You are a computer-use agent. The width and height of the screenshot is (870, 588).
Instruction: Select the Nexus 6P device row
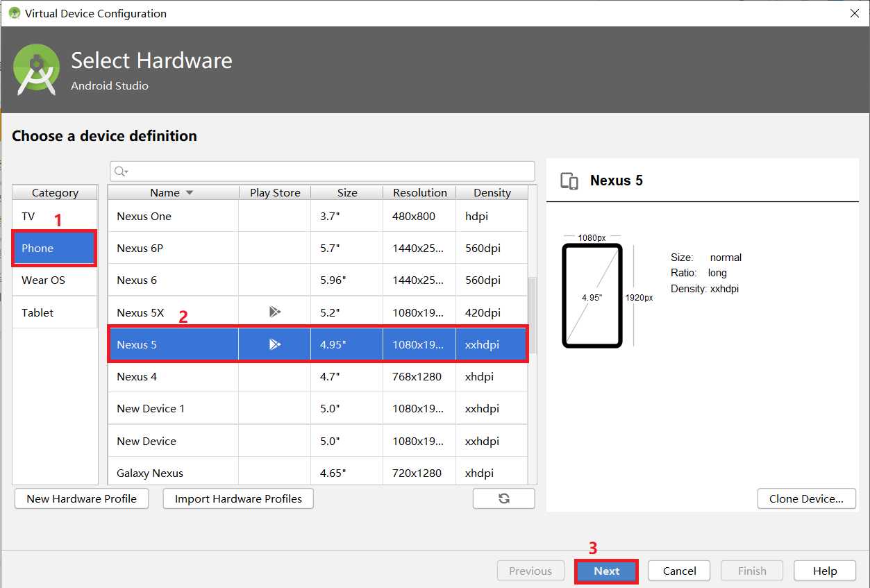(318, 249)
